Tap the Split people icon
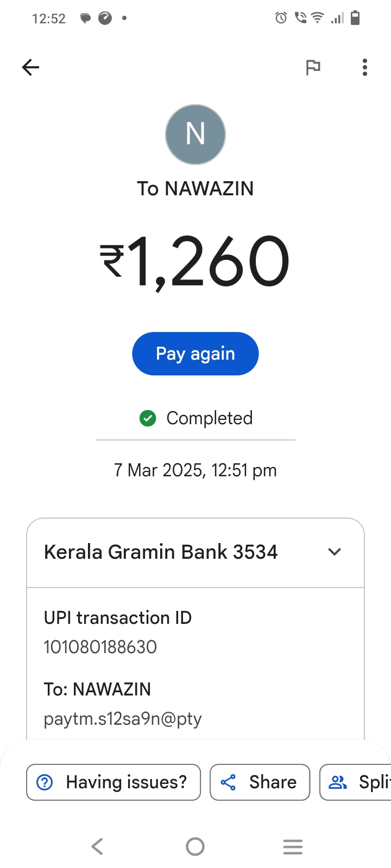The height and width of the screenshot is (868, 391). coord(338,782)
